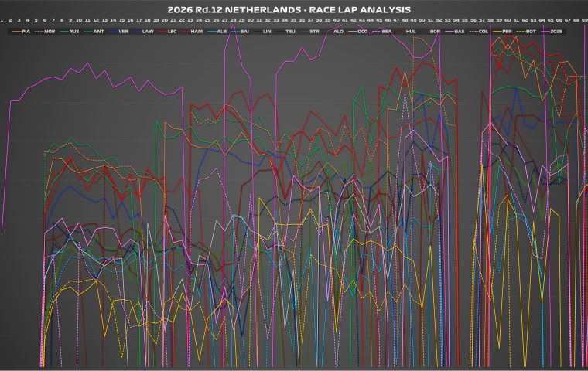588x371 pixels.
Task: Choose the ALB legend entry
Action: pos(217,32)
